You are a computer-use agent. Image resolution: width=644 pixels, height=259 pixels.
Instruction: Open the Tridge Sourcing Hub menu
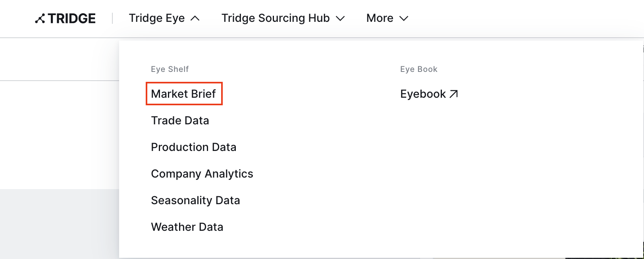click(x=276, y=18)
